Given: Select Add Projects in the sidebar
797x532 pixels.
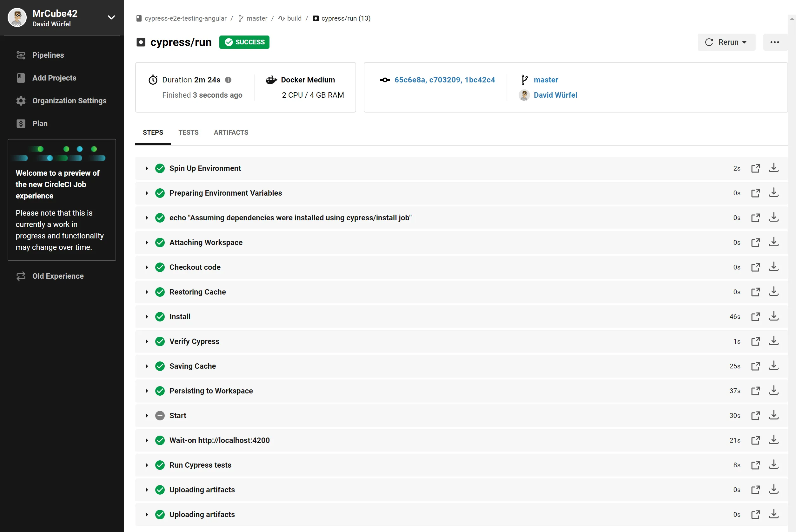Looking at the screenshot, I should coord(54,78).
